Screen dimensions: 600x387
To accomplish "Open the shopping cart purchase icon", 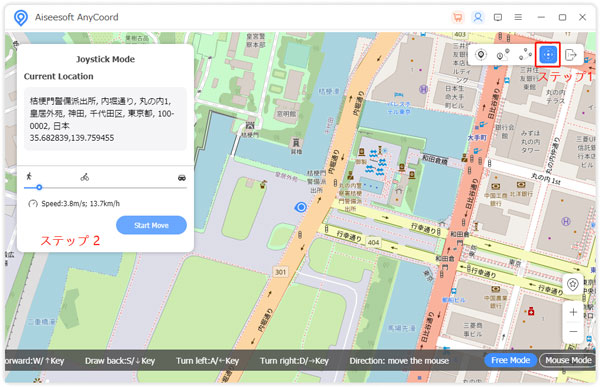I will click(x=458, y=17).
